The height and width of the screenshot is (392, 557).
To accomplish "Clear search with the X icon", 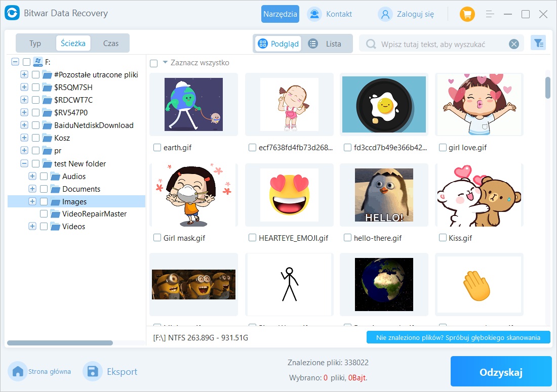I will [x=514, y=44].
